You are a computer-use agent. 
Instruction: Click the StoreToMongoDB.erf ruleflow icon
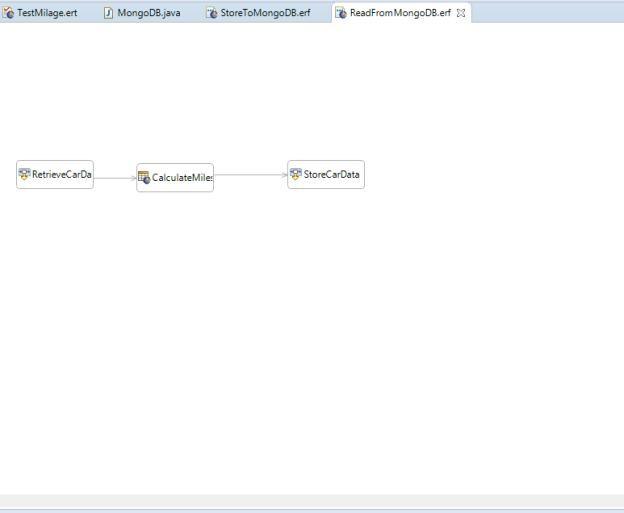pos(212,13)
